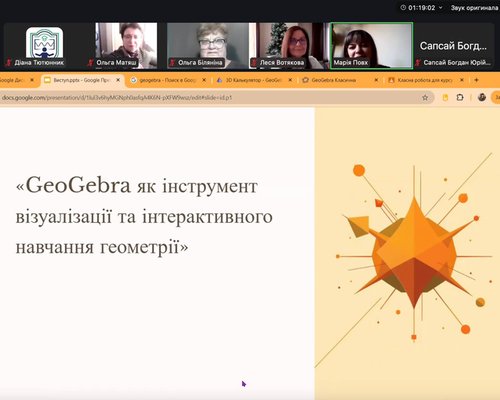
Task: Open Діана Тютюнник's participant video tile
Action: [x=44, y=46]
